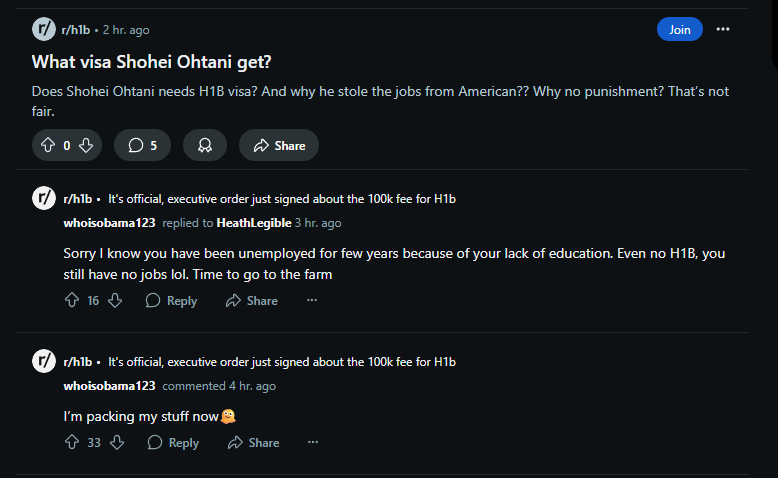
Task: Upvote the Shohei Ohtani visa post
Action: (x=48, y=145)
